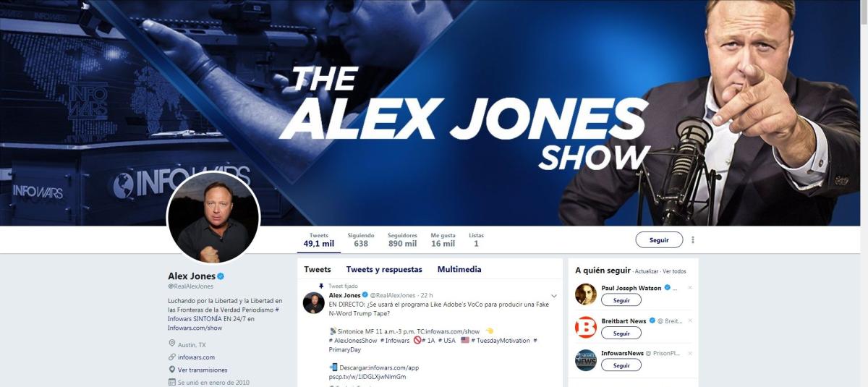Dismiss Paul Joseph Watson suggestion with the X
This screenshot has width=868, height=387.
tap(689, 288)
